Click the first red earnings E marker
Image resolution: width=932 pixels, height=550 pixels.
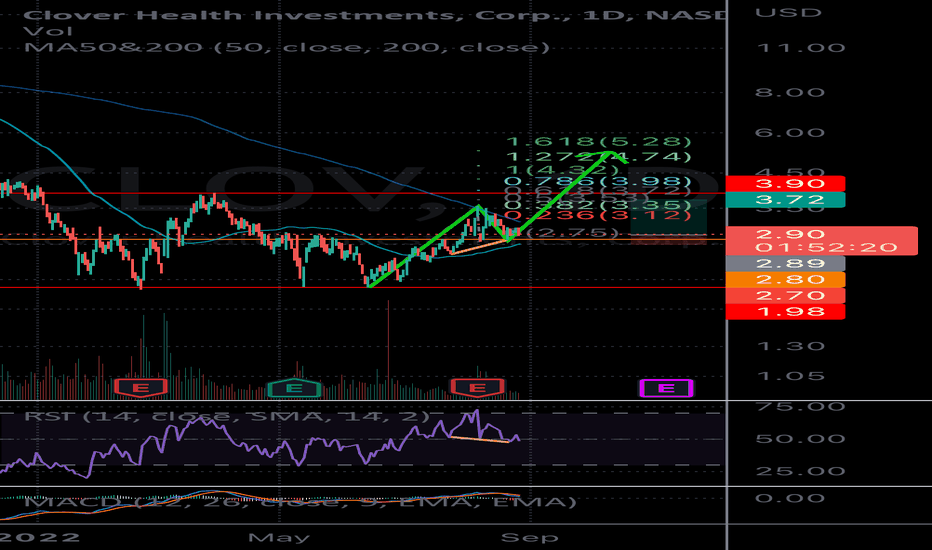coord(141,388)
